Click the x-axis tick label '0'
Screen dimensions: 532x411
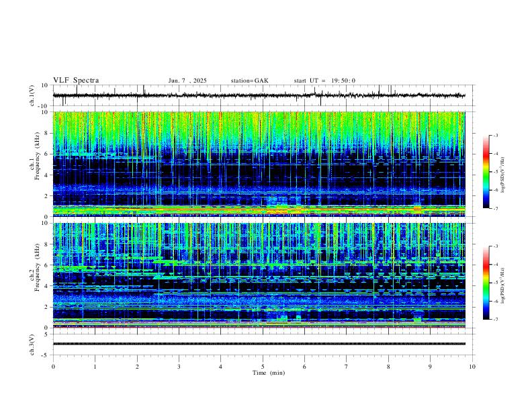point(53,367)
